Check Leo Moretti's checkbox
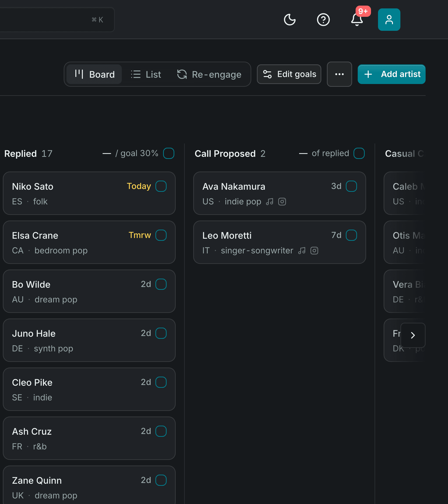 351,235
